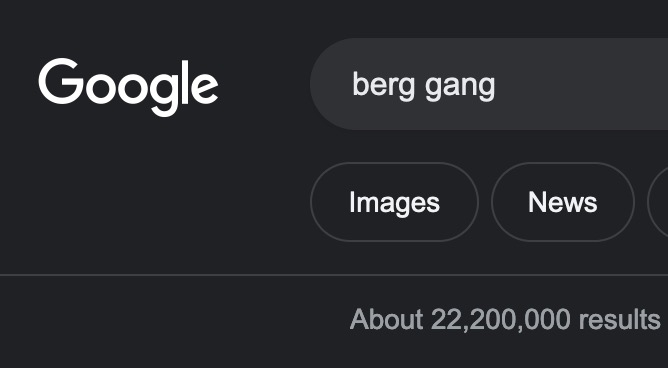Click the number 22,200,000 in result stats
Screen dimensions: 668x368
[x=501, y=319]
